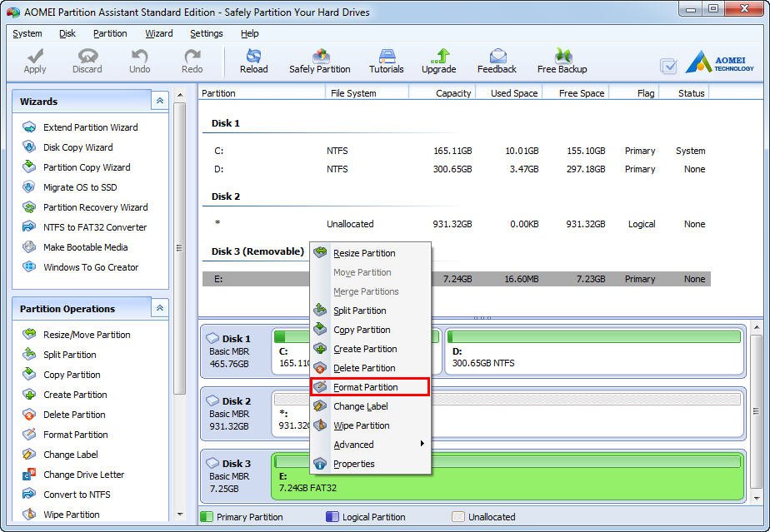Open Migrate OS to SSD wizard

pos(70,187)
